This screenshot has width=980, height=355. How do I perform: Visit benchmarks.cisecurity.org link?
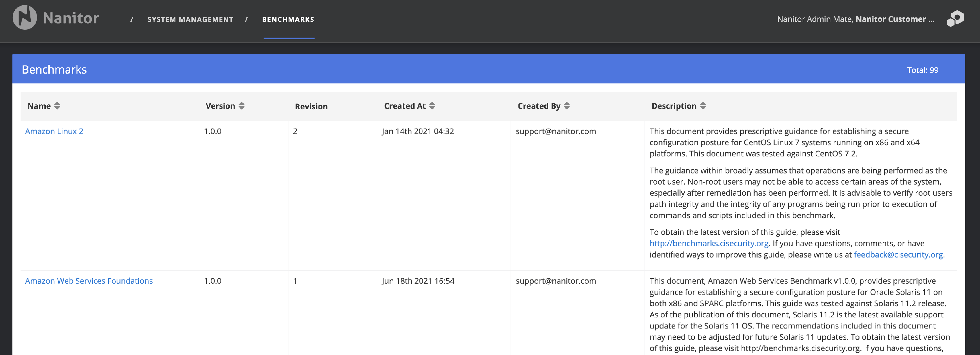709,243
